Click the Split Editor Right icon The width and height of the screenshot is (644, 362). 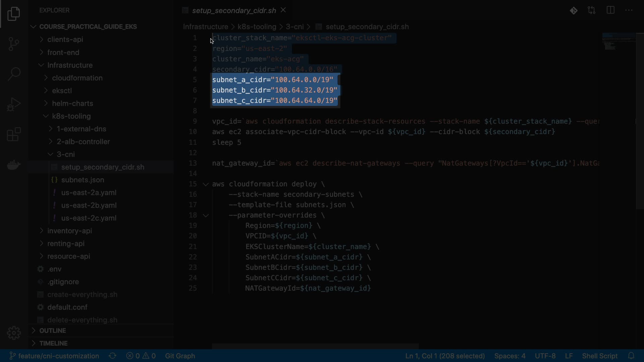tap(610, 10)
